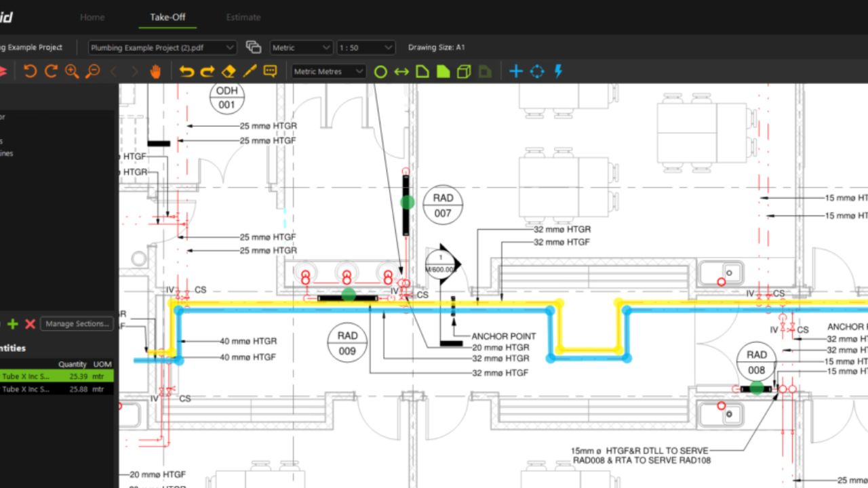Go to the Home tab
The image size is (868, 488).
coord(92,17)
